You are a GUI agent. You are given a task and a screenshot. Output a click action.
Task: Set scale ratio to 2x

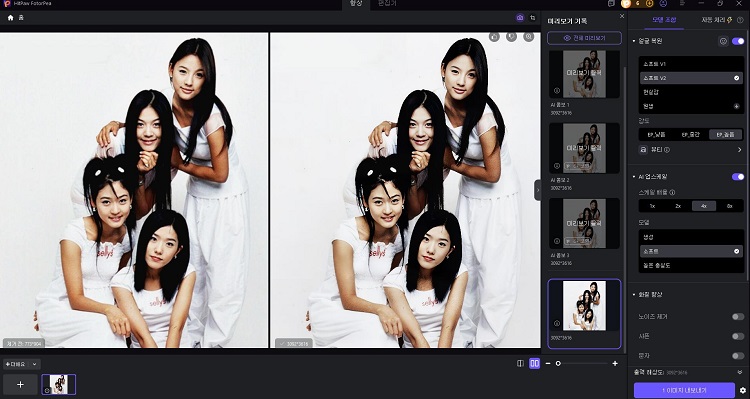click(678, 206)
